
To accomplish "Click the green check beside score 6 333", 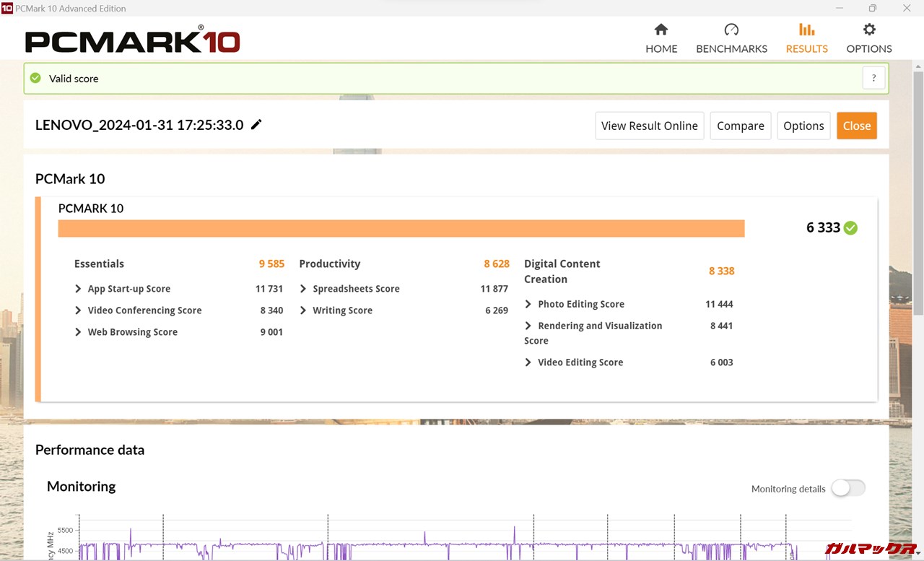I will click(851, 228).
